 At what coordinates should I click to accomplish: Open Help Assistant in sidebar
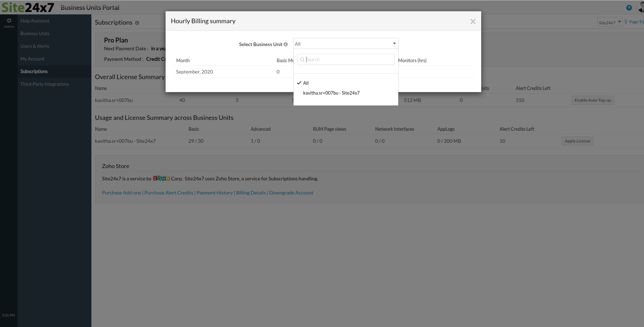(x=35, y=21)
